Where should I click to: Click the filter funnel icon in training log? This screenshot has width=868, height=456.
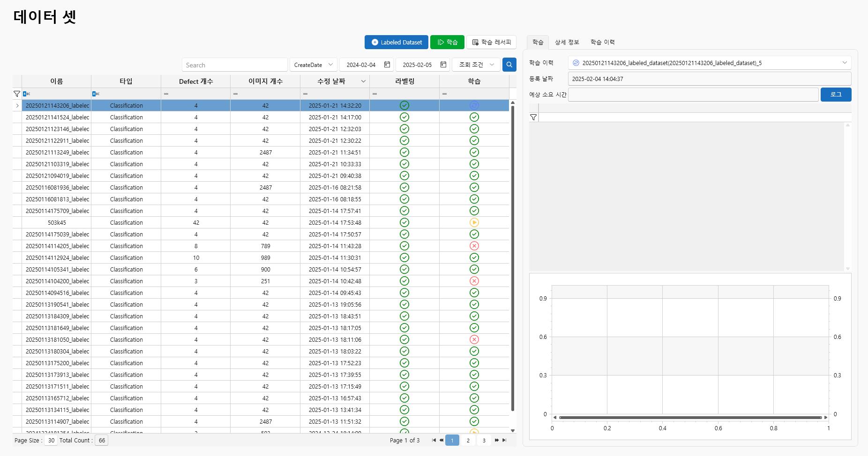point(533,118)
